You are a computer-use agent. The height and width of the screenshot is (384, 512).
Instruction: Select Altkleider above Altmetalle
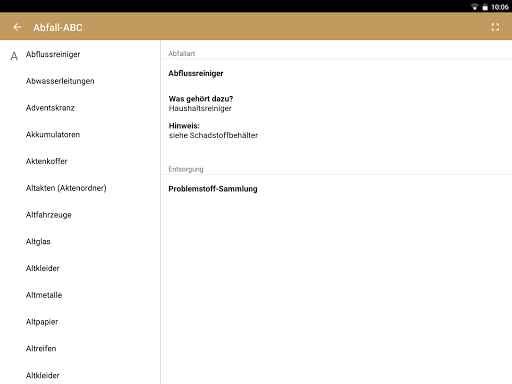click(x=80, y=268)
